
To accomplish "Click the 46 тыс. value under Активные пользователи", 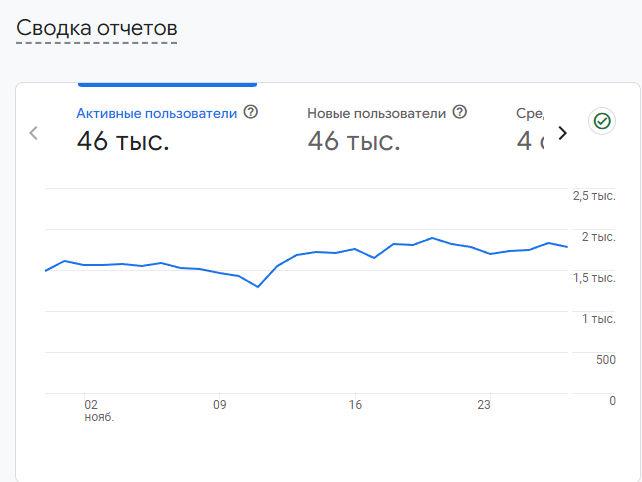I will pos(123,142).
